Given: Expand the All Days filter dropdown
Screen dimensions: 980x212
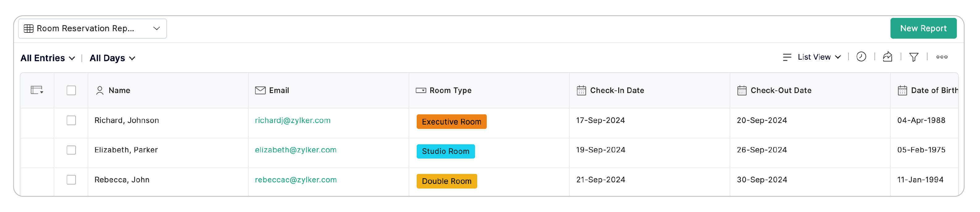Looking at the screenshot, I should [x=113, y=58].
